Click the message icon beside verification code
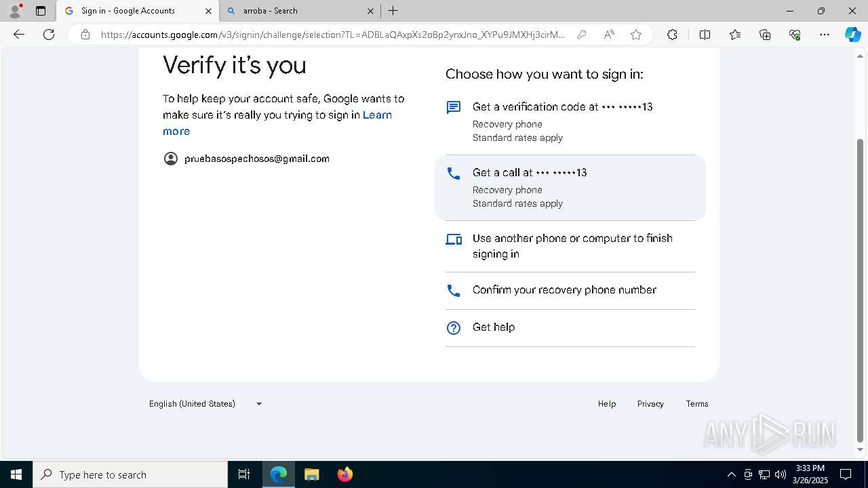 [x=454, y=107]
